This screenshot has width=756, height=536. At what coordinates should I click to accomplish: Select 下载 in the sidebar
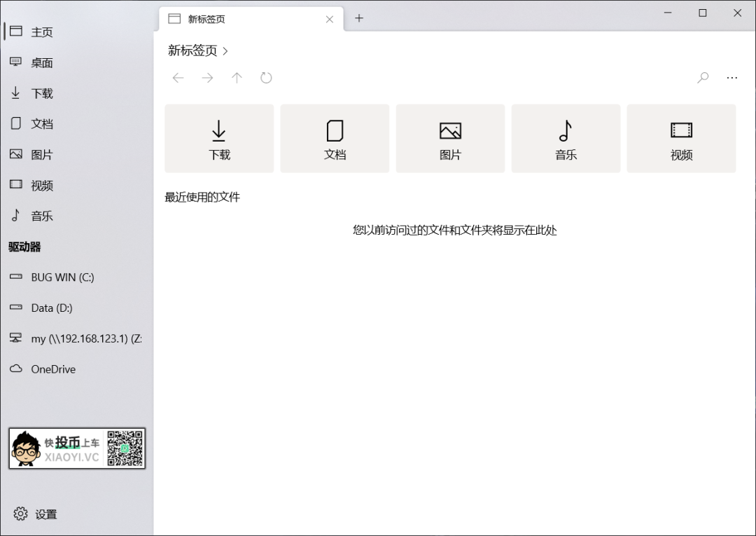(77, 93)
